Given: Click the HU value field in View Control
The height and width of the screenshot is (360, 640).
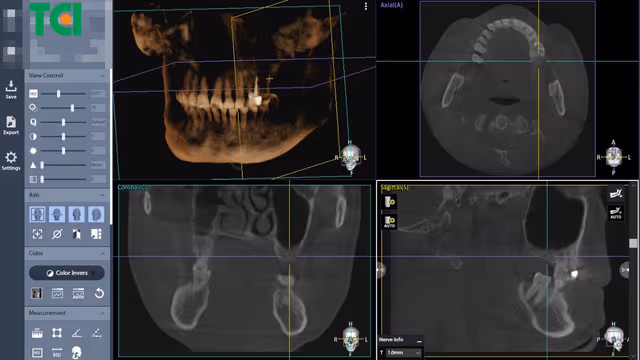Looking at the screenshot, I should 98,93.
